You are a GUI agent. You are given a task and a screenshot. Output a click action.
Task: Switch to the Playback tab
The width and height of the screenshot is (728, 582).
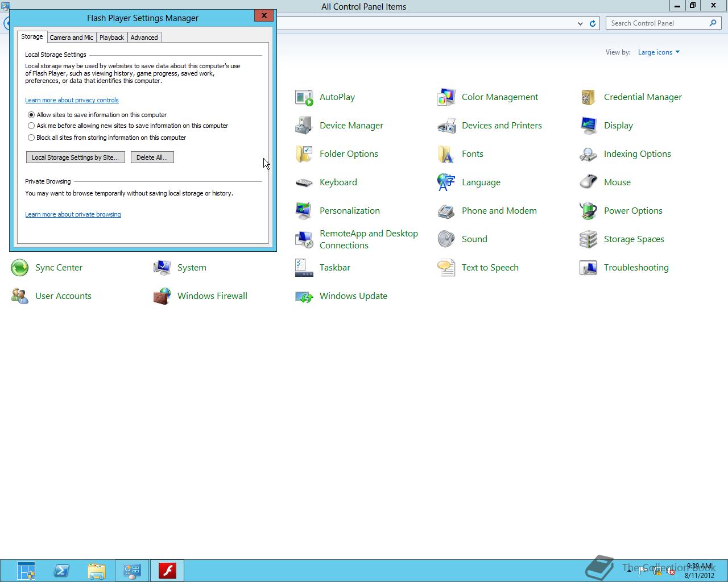click(x=111, y=38)
